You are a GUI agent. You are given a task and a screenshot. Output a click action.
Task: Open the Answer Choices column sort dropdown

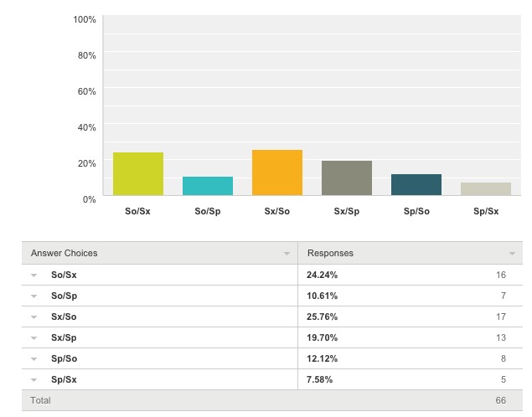pyautogui.click(x=287, y=253)
